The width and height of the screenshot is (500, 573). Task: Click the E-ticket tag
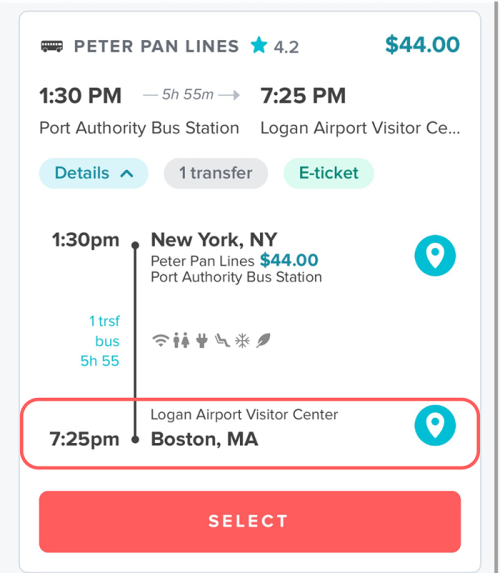coord(329,173)
